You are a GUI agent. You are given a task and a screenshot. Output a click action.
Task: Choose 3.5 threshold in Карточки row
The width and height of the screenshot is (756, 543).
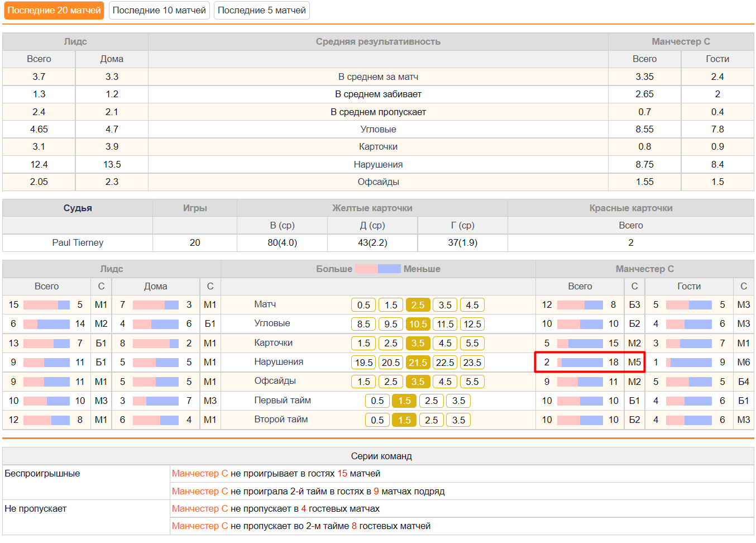[x=418, y=343]
